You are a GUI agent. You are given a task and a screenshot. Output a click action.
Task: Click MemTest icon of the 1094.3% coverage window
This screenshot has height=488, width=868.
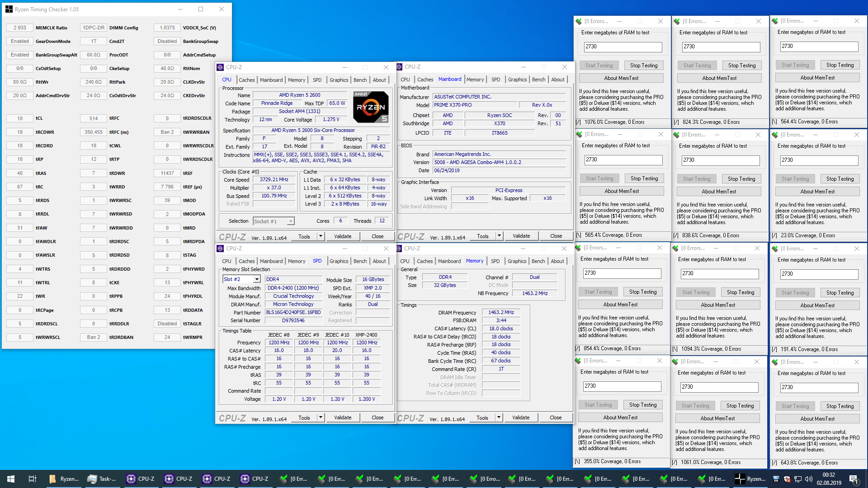click(x=676, y=248)
